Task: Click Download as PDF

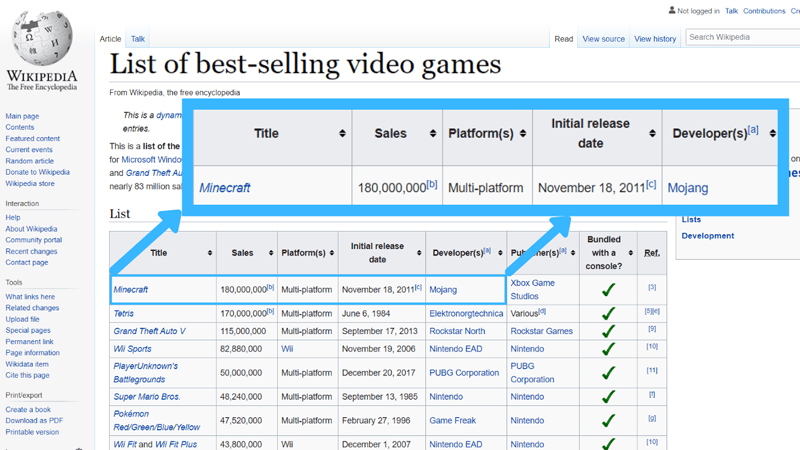Action: tap(34, 421)
